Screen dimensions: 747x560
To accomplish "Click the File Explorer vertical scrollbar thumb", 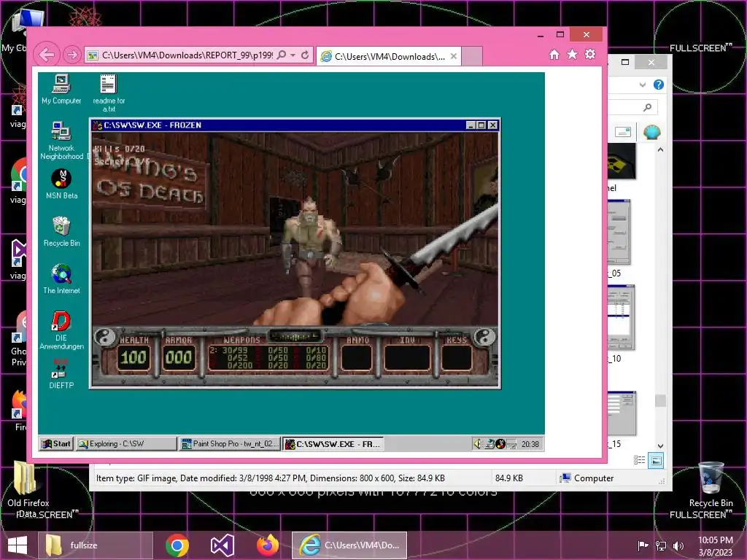I will coord(660,400).
